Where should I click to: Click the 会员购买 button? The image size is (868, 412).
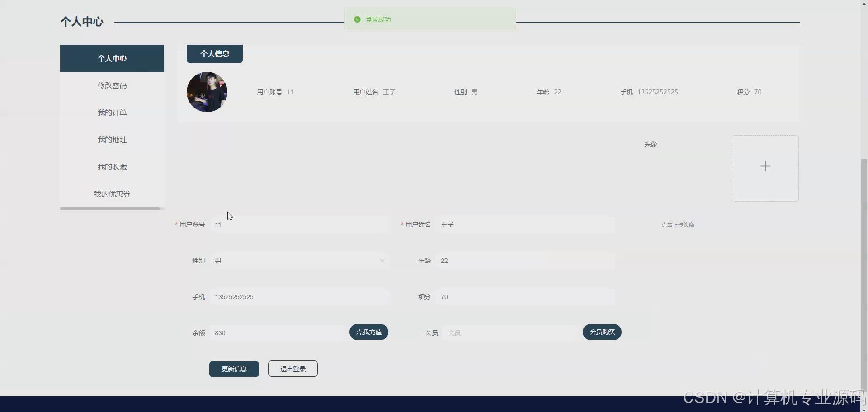pos(602,332)
